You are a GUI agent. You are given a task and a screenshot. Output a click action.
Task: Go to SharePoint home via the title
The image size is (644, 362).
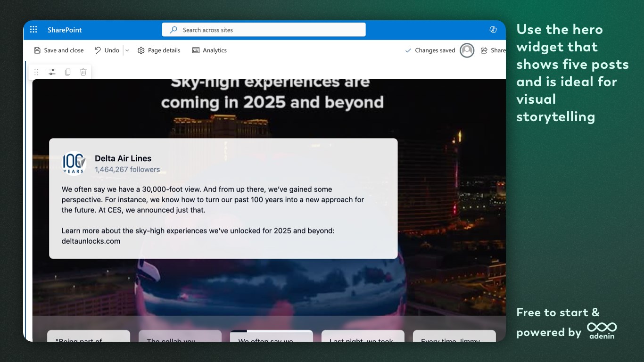(65, 30)
